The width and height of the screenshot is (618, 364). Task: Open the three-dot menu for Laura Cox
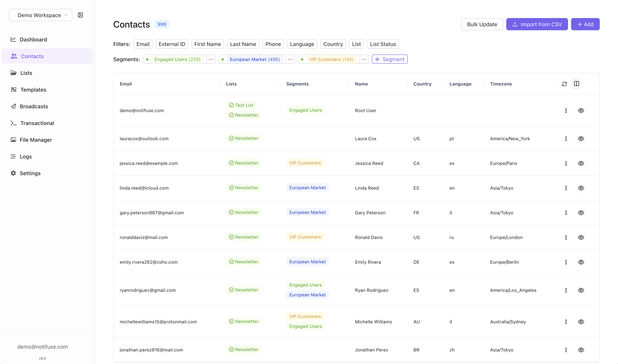[566, 138]
